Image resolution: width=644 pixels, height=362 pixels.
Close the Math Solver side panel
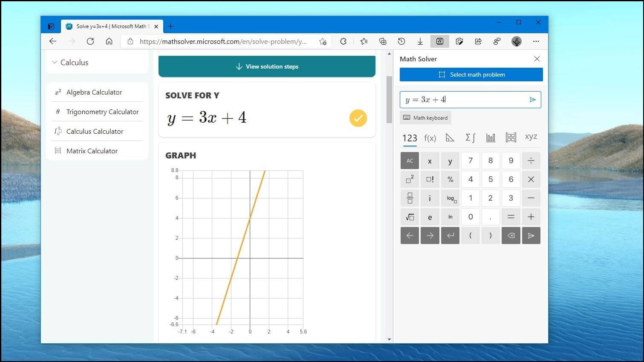click(x=537, y=59)
